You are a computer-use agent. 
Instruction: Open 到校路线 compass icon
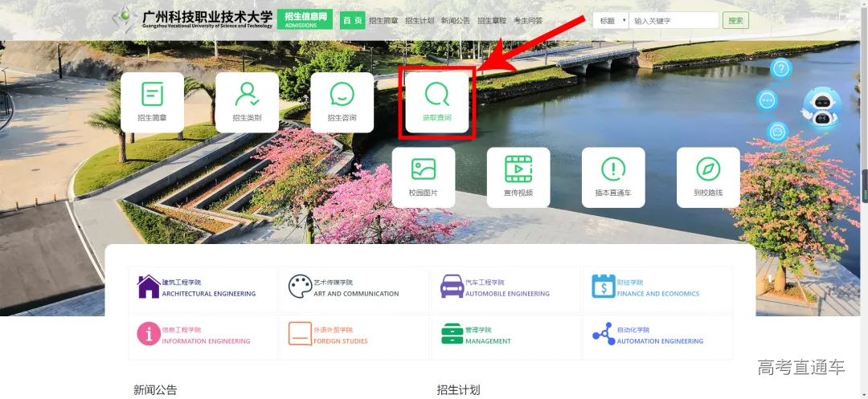pyautogui.click(x=708, y=170)
